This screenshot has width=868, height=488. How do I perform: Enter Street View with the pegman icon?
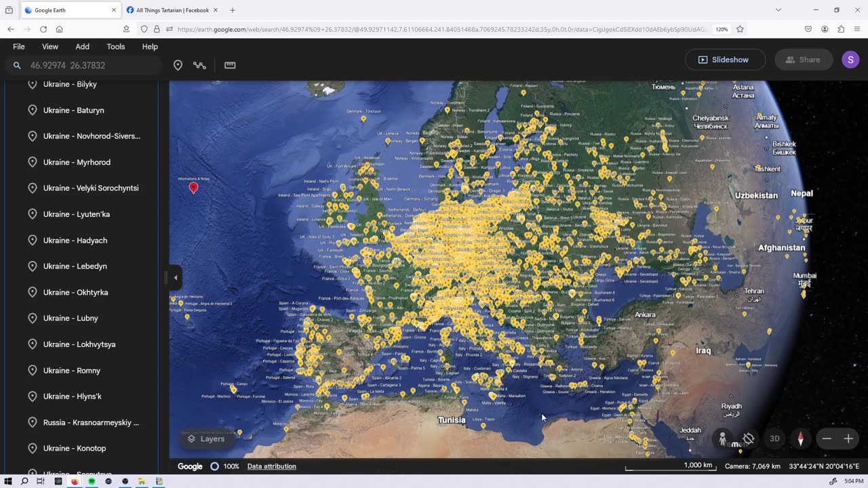723,439
